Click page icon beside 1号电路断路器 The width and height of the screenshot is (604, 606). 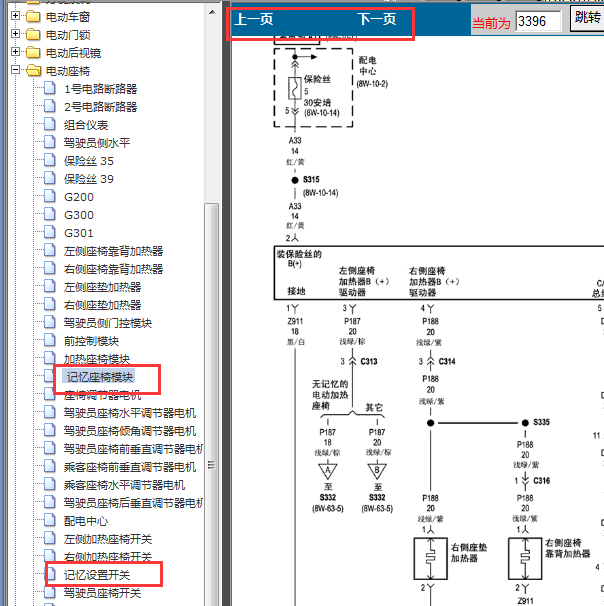pos(49,88)
